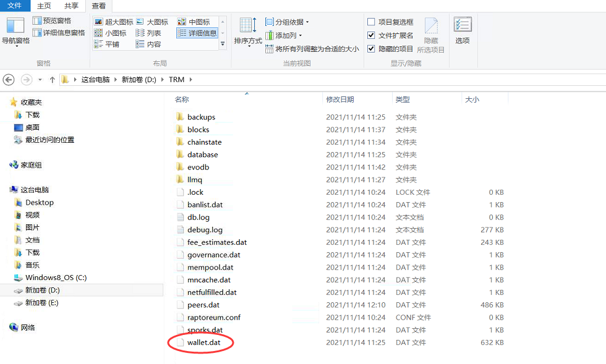Viewport: 606px width, 364px height.
Task: Select the wallet.dat file
Action: point(203,342)
